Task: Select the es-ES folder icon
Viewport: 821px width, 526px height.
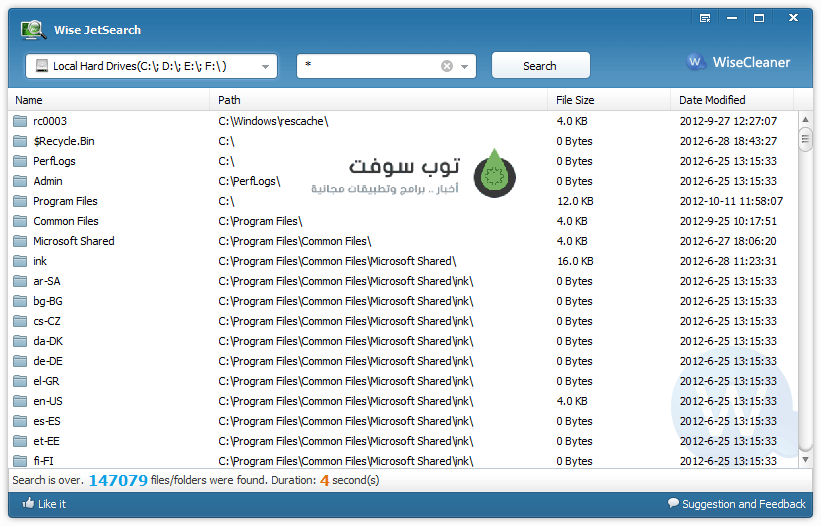Action: [20, 421]
